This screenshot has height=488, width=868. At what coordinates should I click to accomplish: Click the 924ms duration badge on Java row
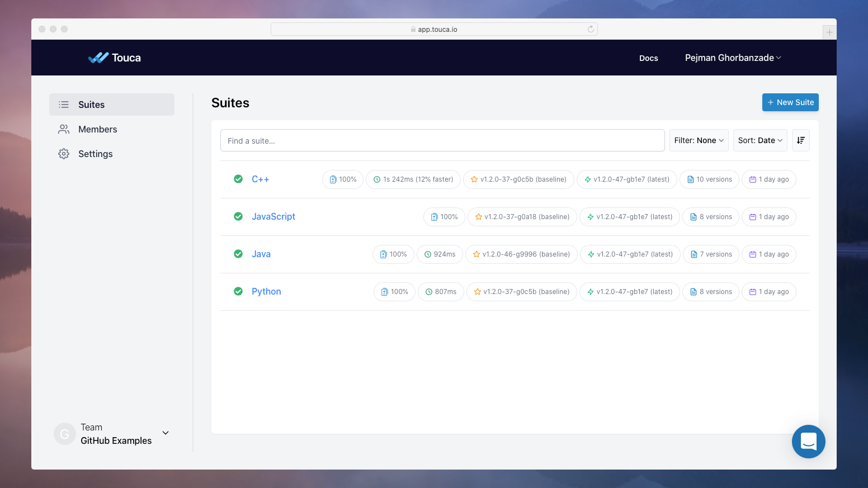tap(440, 254)
